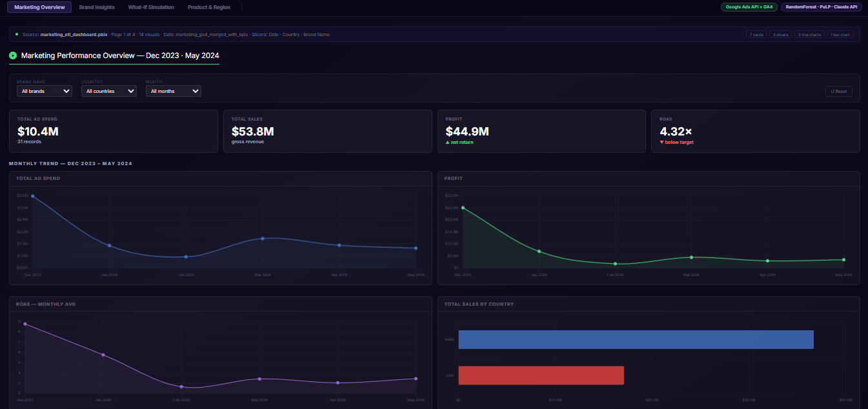Select Apr 2024 point on Profit chart
This screenshot has width=868, height=409.
click(x=767, y=261)
